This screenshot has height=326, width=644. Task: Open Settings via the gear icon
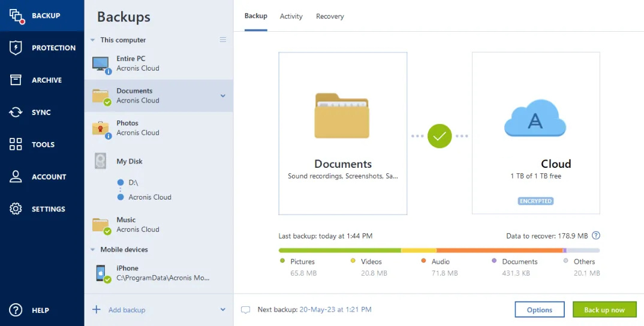pos(16,209)
